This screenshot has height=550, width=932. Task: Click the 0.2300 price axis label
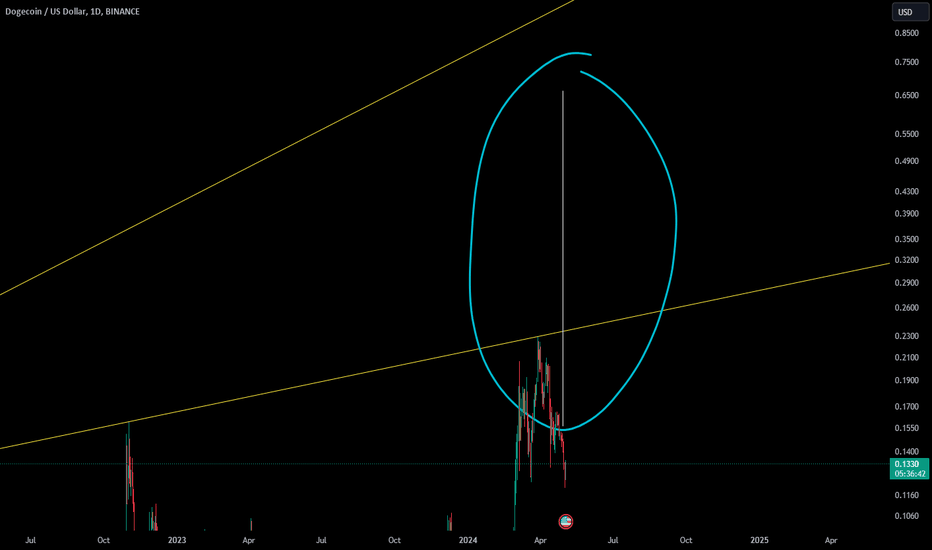pos(906,336)
